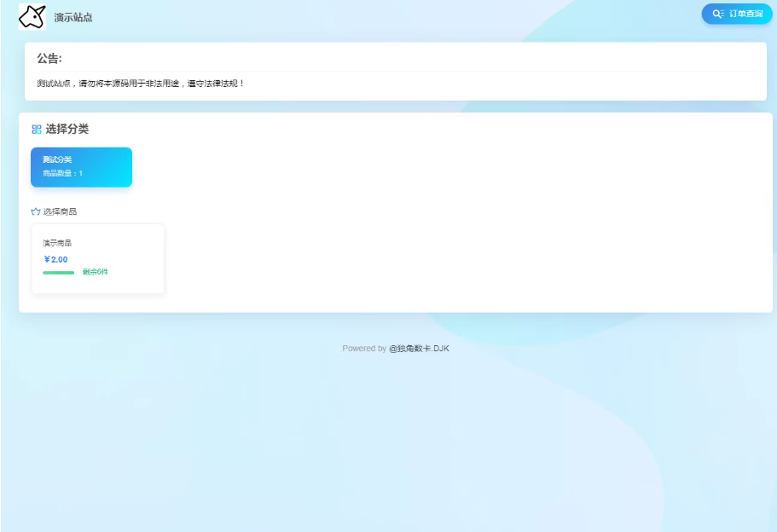Click the grid icon beside 选择分类

[37, 130]
